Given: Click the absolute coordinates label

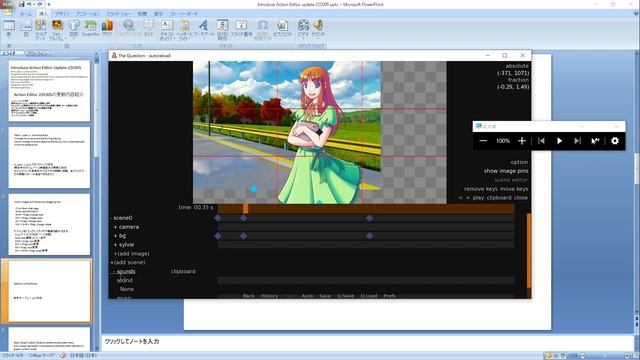Looking at the screenshot, I should click(x=517, y=66).
